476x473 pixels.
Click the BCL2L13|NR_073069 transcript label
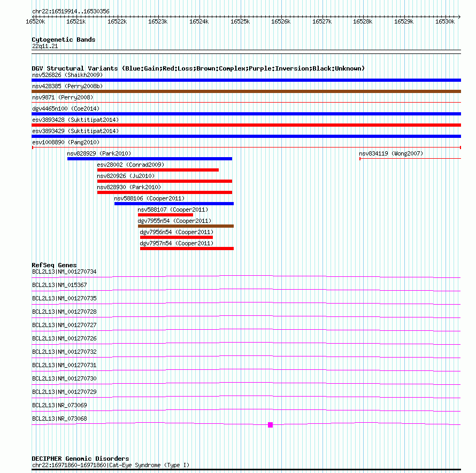pos(59,405)
